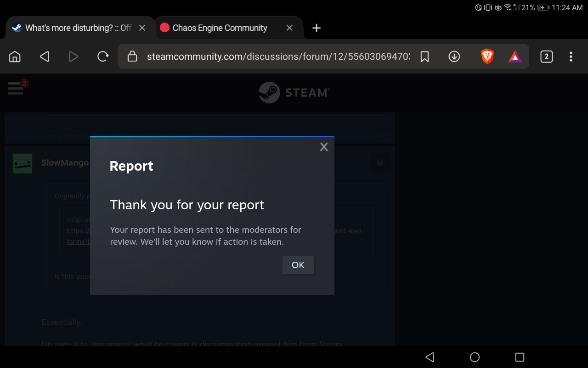This screenshot has width=588, height=368.
Task: Expand post options chevron on SlowMango post
Action: pyautogui.click(x=380, y=163)
